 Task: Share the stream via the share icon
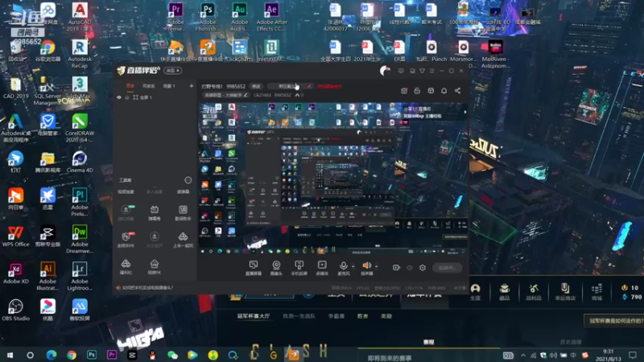457,91
